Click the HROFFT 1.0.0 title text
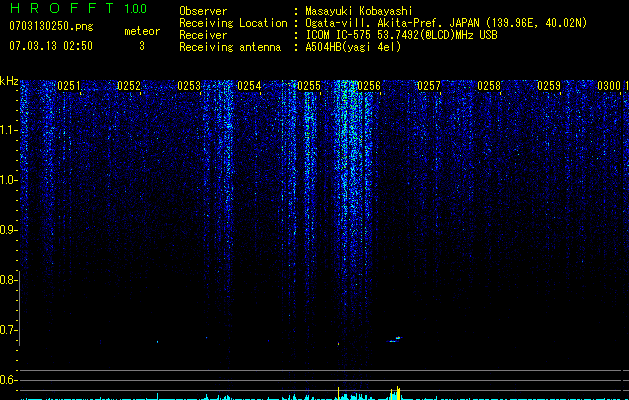Image resolution: width=629 pixels, height=400 pixels. pyautogui.click(x=78, y=8)
